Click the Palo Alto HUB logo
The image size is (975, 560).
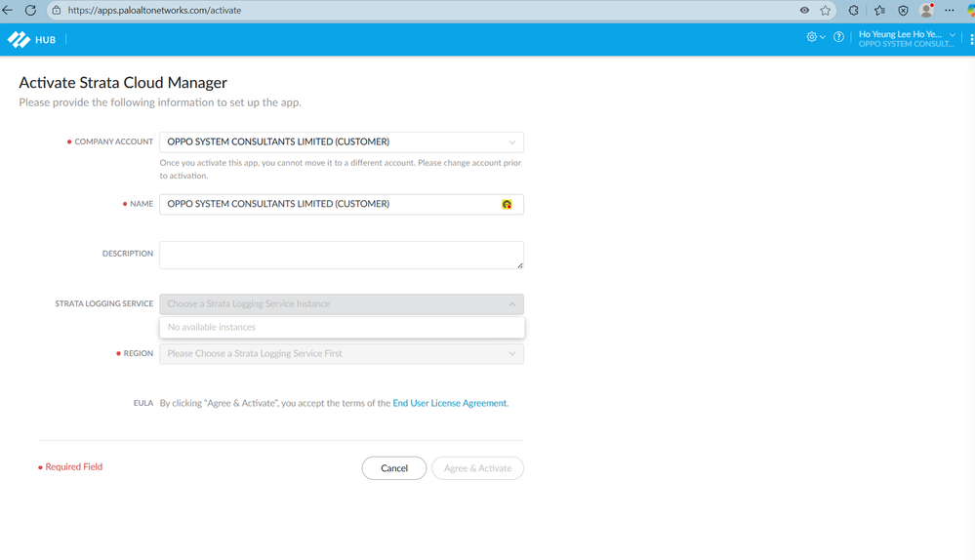click(x=19, y=40)
